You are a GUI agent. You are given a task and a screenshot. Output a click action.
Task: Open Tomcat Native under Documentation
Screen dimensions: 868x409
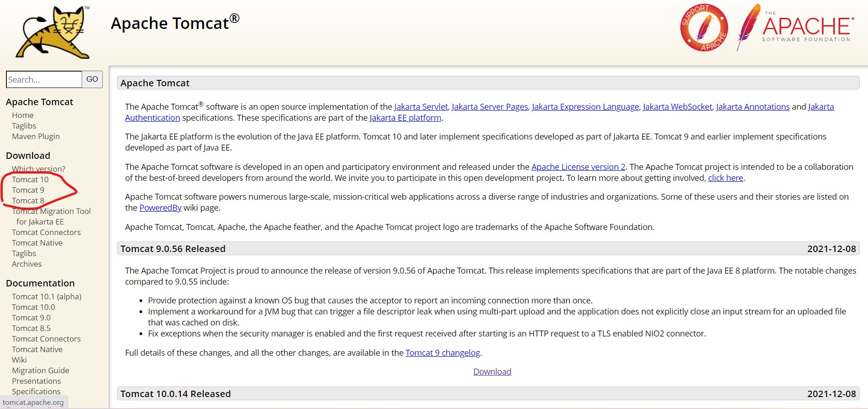tap(37, 349)
